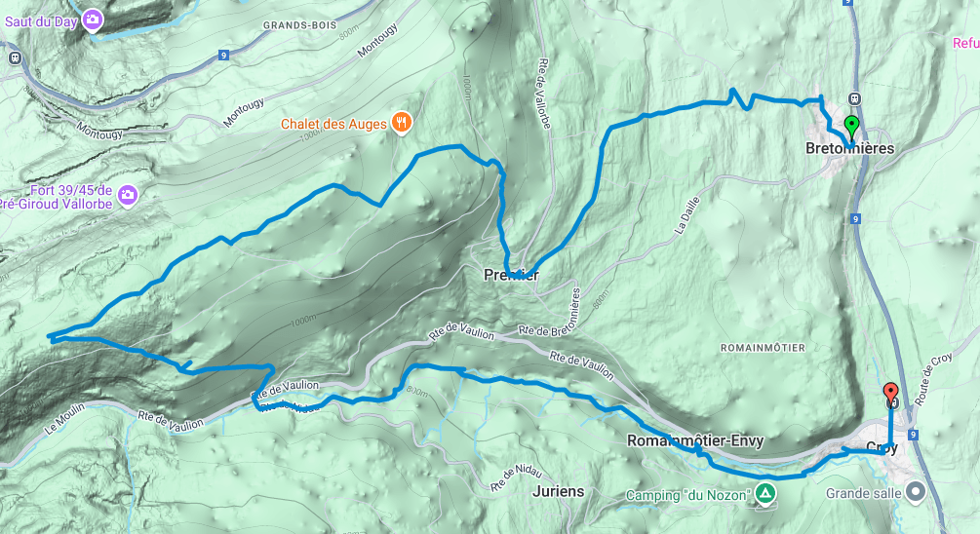Image resolution: width=980 pixels, height=534 pixels.
Task: Select the Chalet des Auges restaurant icon
Action: pos(401,123)
